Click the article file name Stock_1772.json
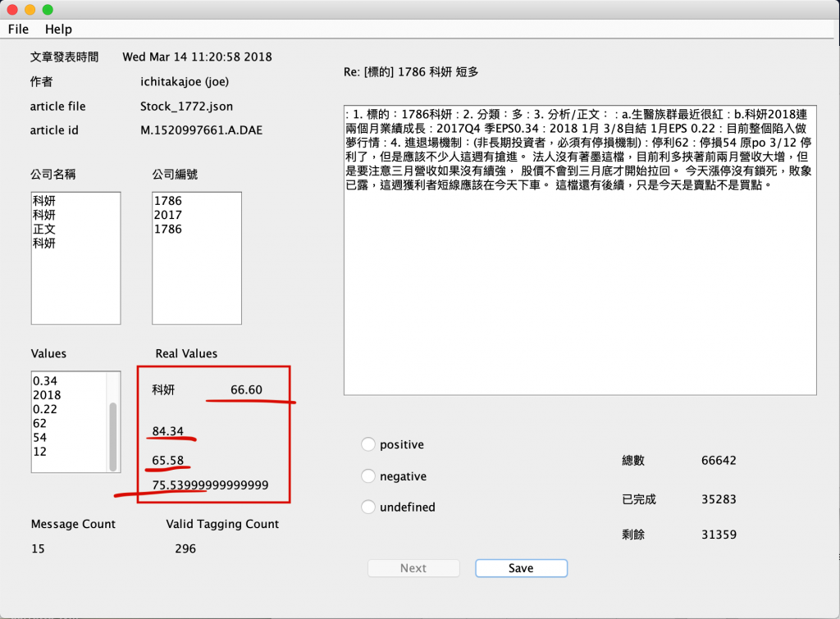 (x=186, y=106)
